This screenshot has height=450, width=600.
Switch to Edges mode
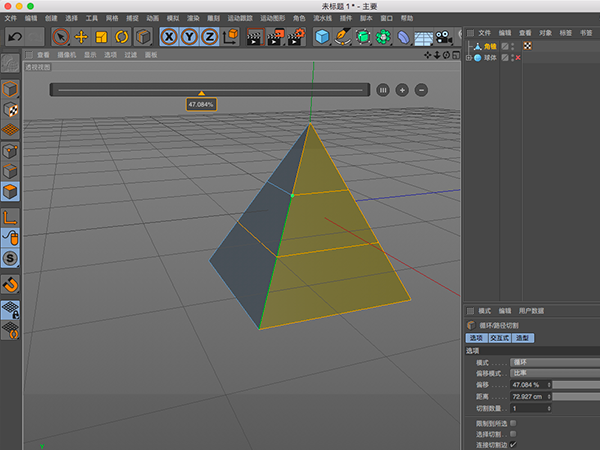click(10, 171)
